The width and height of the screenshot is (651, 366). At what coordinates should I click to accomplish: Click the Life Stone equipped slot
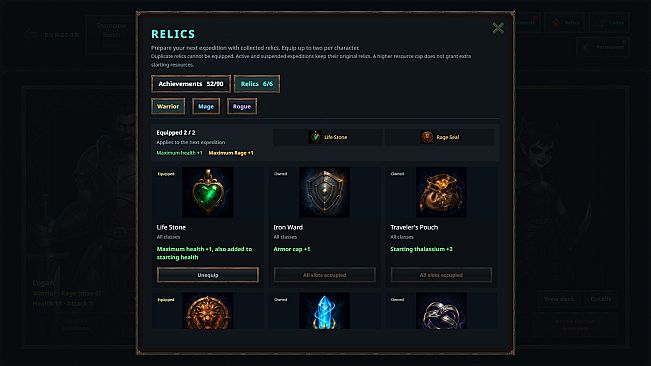(x=328, y=137)
